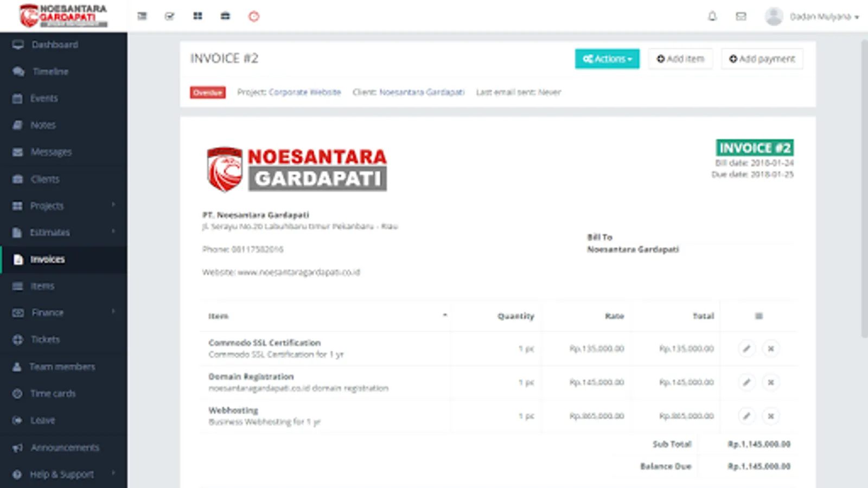Click the Overdue status badge
The height and width of the screenshot is (488, 868).
(x=208, y=92)
